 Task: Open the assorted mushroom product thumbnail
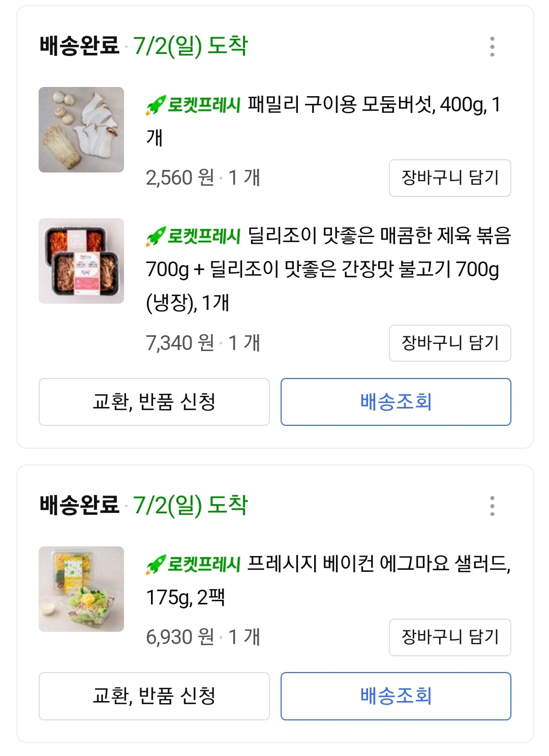pyautogui.click(x=81, y=130)
